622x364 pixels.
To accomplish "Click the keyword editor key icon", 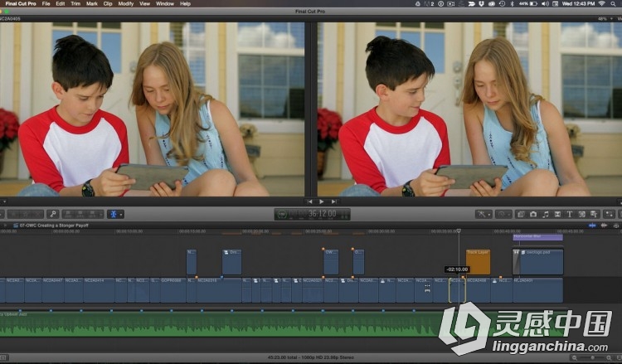I will (53, 214).
